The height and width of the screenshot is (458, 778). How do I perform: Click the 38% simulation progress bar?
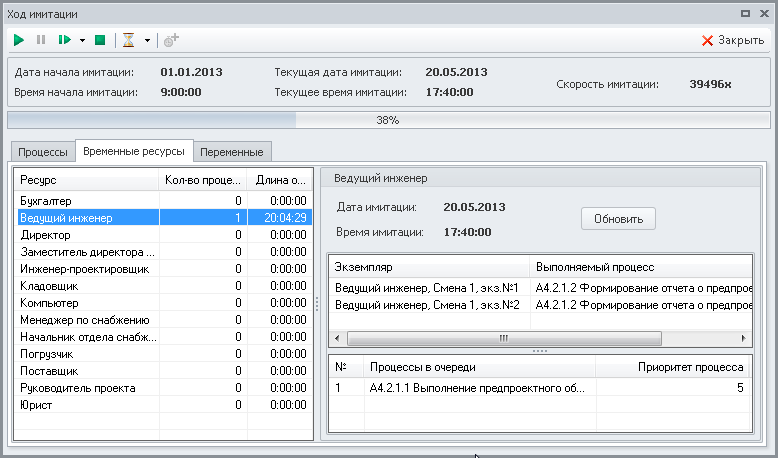click(x=388, y=120)
